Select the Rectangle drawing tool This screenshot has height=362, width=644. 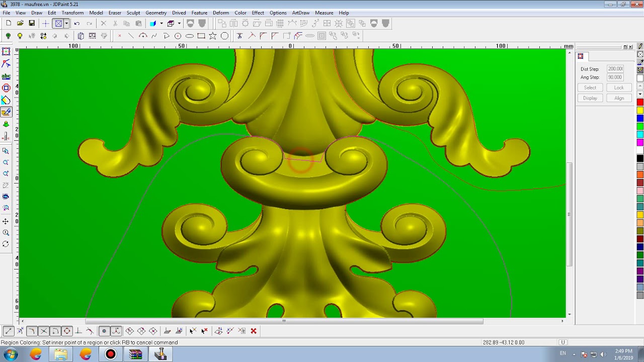click(201, 36)
